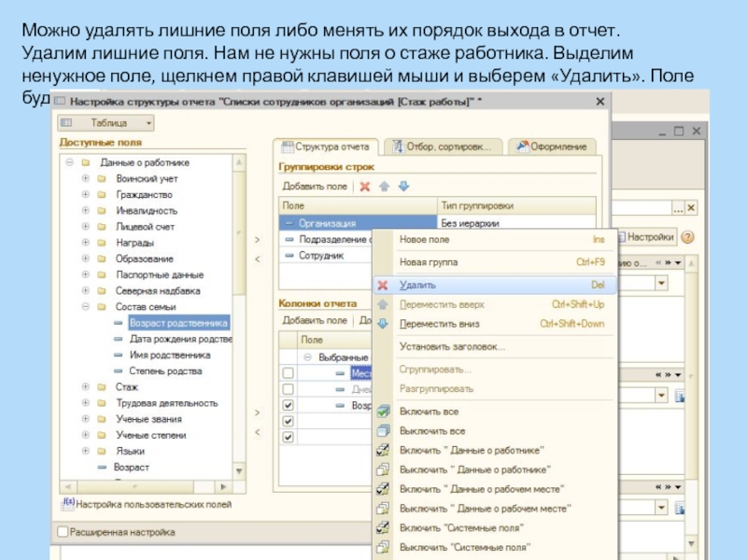747x560 pixels.
Task: Open the Таблица dropdown
Action: [x=106, y=122]
